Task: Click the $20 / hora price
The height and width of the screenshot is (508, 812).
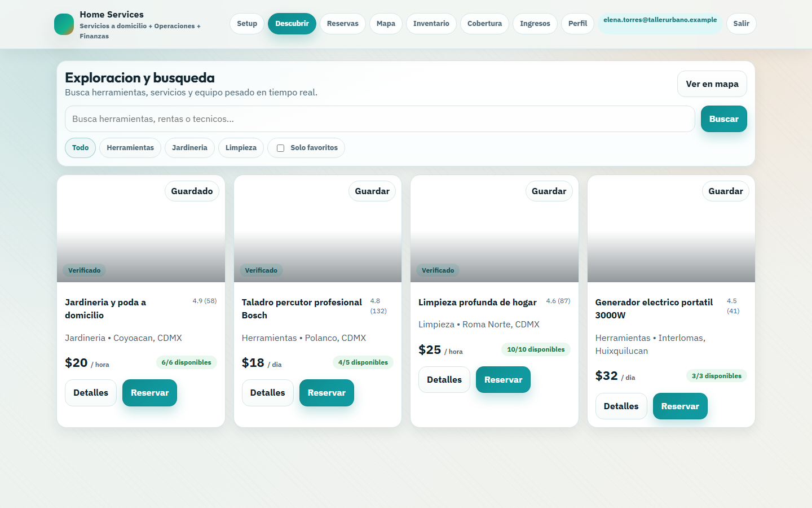Action: point(87,363)
